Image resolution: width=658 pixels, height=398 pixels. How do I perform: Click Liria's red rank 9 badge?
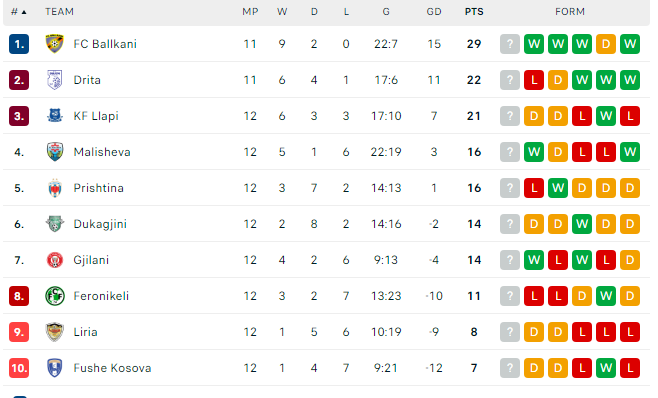coord(19,332)
